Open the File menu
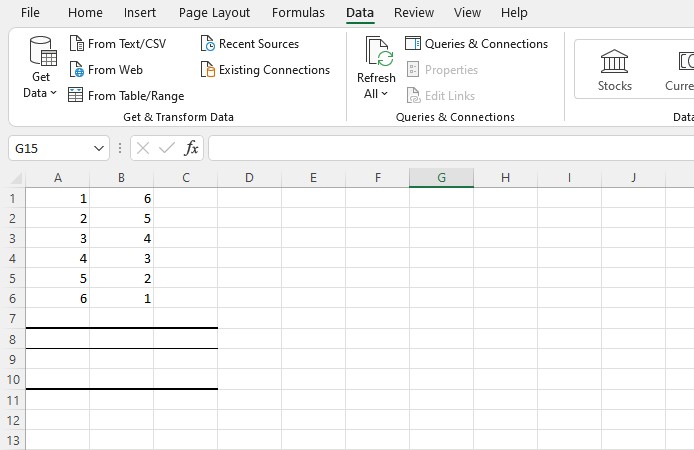Screen dimensions: 694x450 click(30, 13)
